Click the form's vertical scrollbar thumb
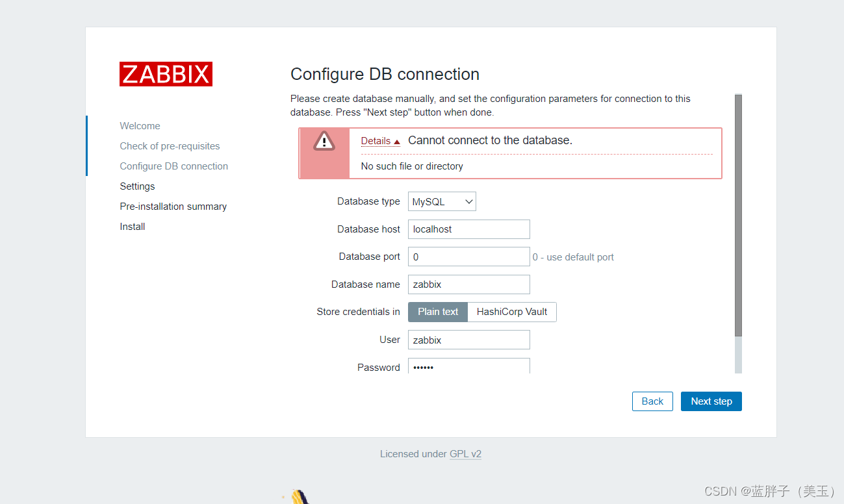The image size is (844, 504). 738,216
